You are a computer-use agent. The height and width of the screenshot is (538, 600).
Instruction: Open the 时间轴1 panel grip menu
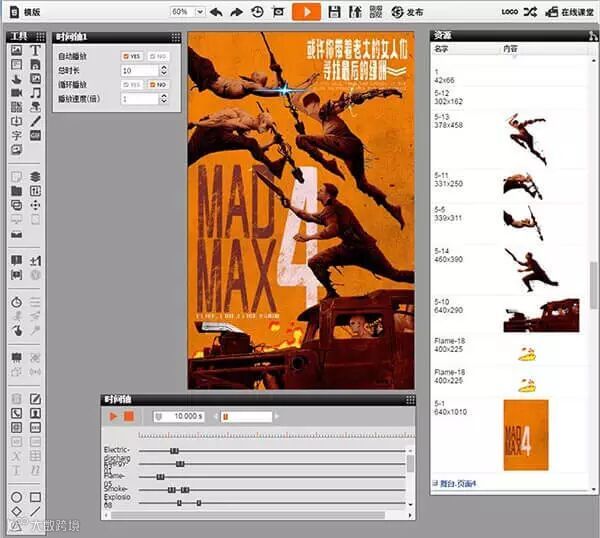point(176,37)
